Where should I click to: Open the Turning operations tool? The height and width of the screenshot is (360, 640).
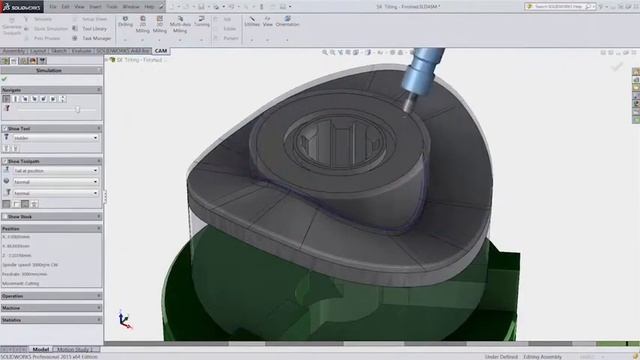tap(202, 22)
